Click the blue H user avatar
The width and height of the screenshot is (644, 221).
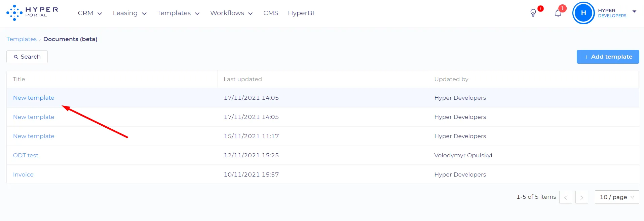pos(583,13)
